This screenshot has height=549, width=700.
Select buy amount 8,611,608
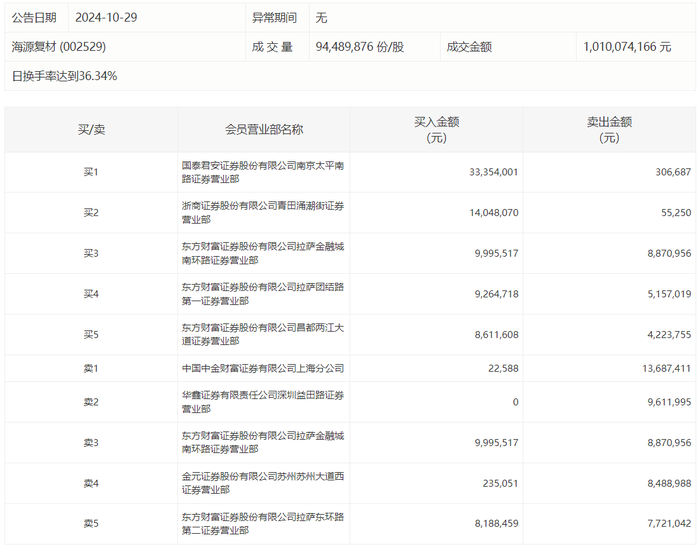click(x=496, y=334)
